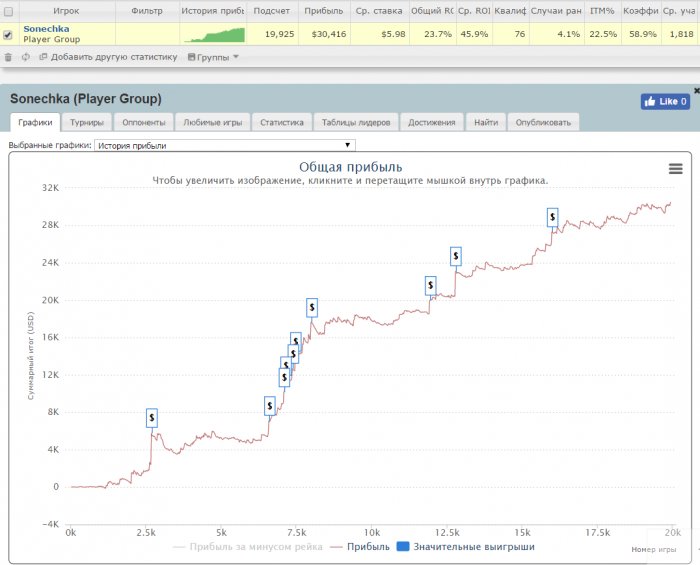Click the 22.5% ITM value
The height and width of the screenshot is (565, 700).
pos(603,34)
